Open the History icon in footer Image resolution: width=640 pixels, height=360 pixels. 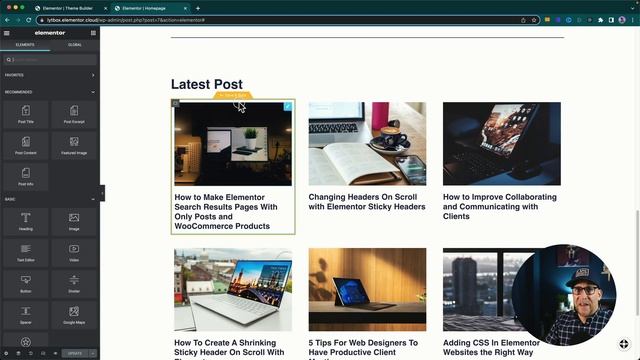(x=31, y=353)
